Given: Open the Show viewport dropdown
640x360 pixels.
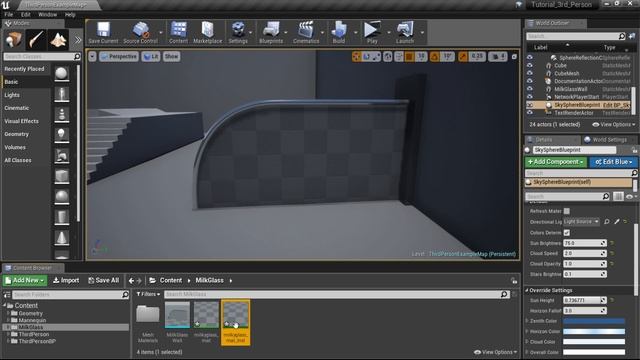Looking at the screenshot, I should coord(171,56).
